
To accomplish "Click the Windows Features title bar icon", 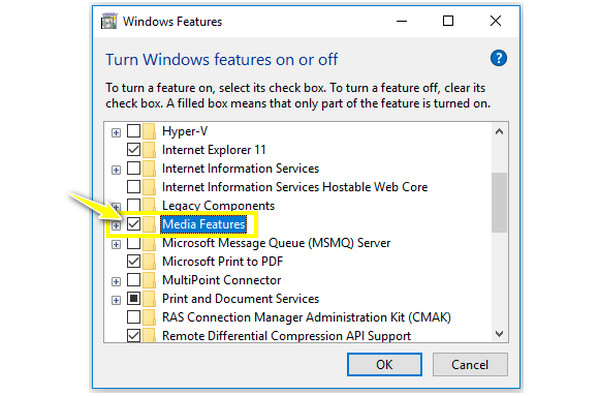I will point(109,21).
